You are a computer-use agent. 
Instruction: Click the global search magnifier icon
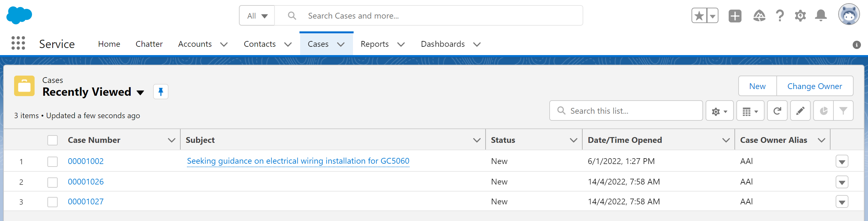292,15
